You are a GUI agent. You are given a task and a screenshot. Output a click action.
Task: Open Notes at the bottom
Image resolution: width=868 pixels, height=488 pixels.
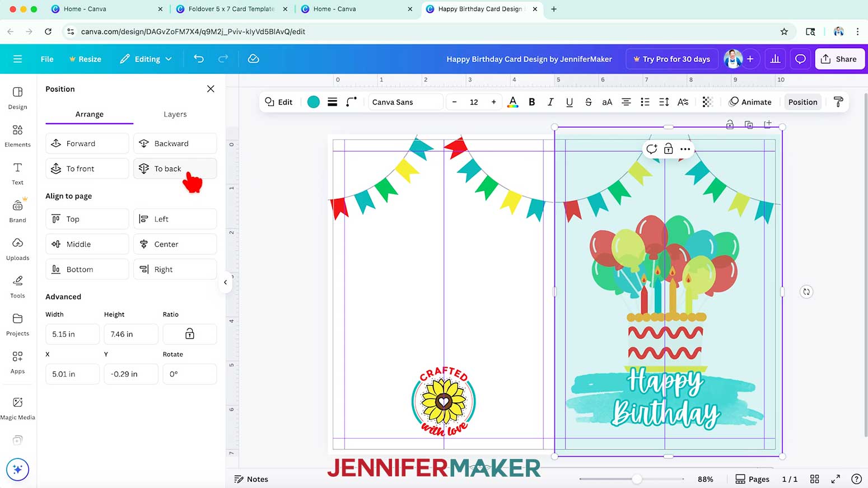click(251, 479)
